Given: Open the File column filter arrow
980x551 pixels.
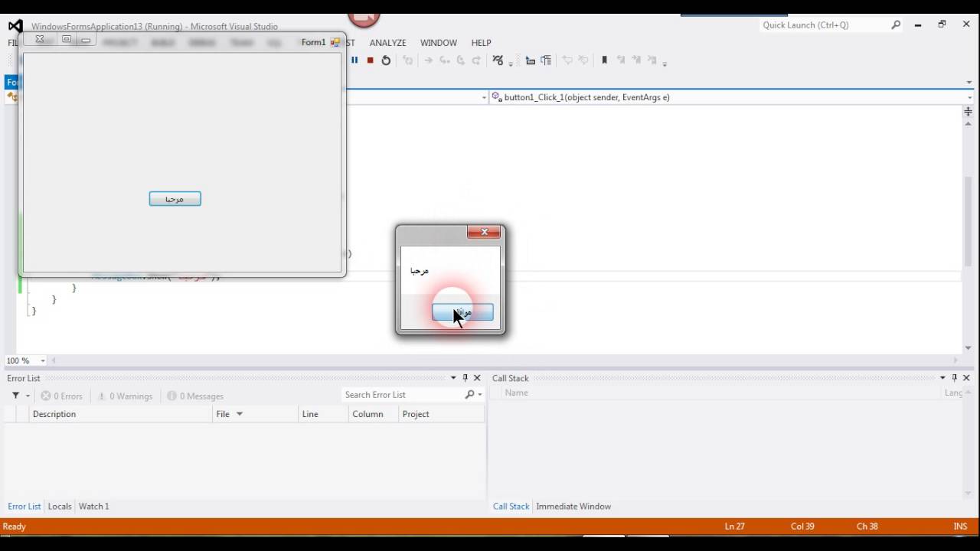Looking at the screenshot, I should click(x=239, y=414).
